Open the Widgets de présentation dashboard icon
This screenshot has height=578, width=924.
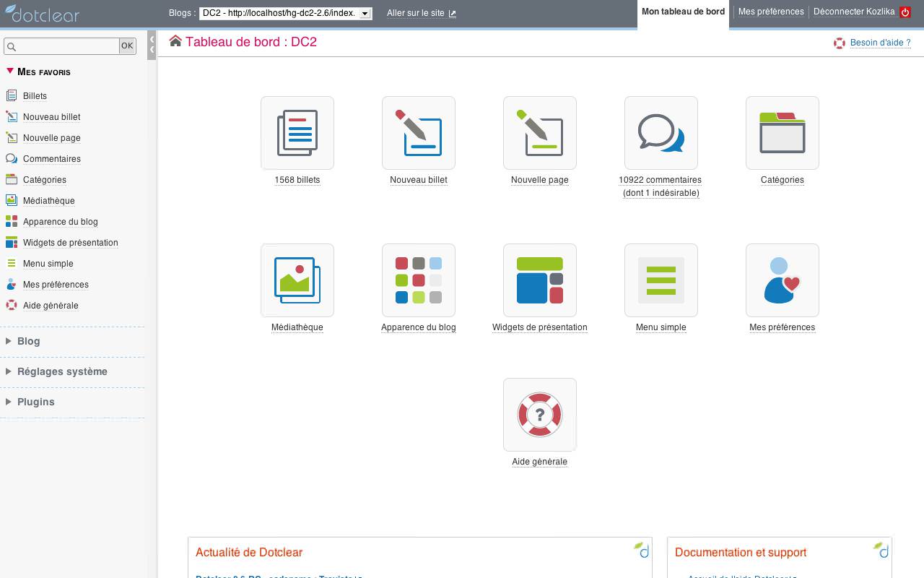539,280
